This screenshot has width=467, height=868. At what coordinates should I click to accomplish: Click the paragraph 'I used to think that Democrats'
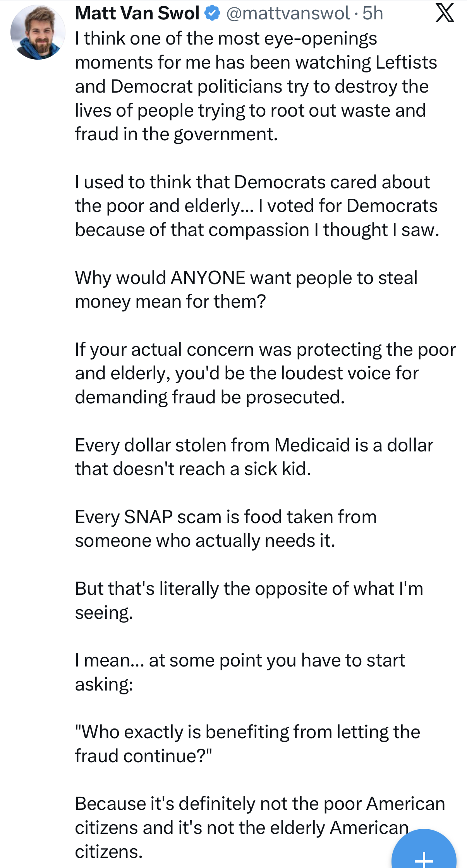tap(256, 206)
